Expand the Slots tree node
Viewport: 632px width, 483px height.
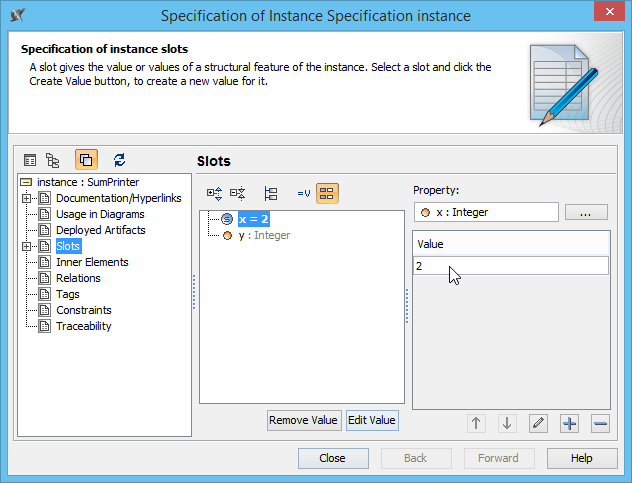coord(26,246)
